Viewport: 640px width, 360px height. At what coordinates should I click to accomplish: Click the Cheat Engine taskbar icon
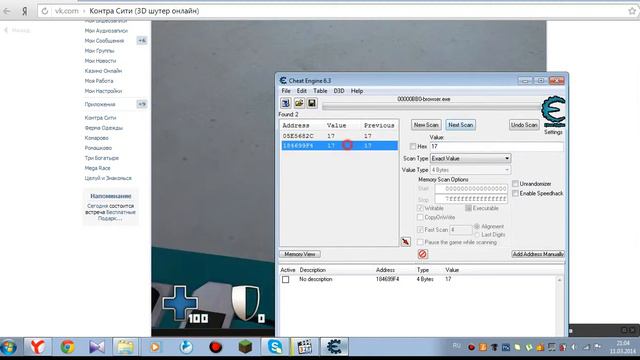[x=334, y=347]
